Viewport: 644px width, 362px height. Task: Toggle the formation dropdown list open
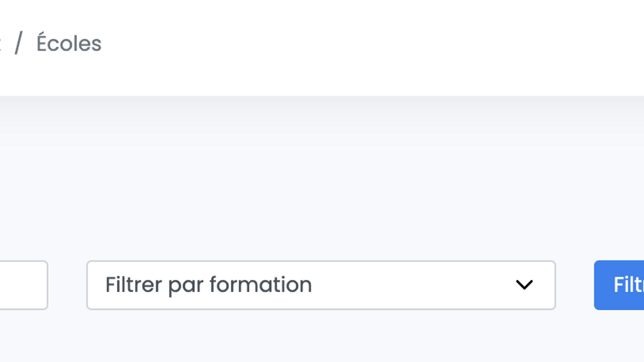point(320,285)
